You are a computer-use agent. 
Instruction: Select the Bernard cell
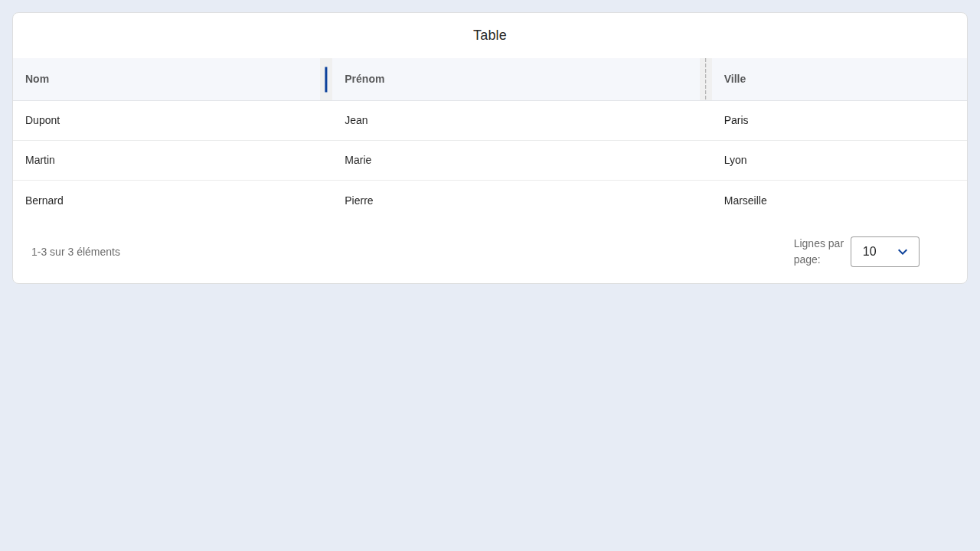coord(44,201)
